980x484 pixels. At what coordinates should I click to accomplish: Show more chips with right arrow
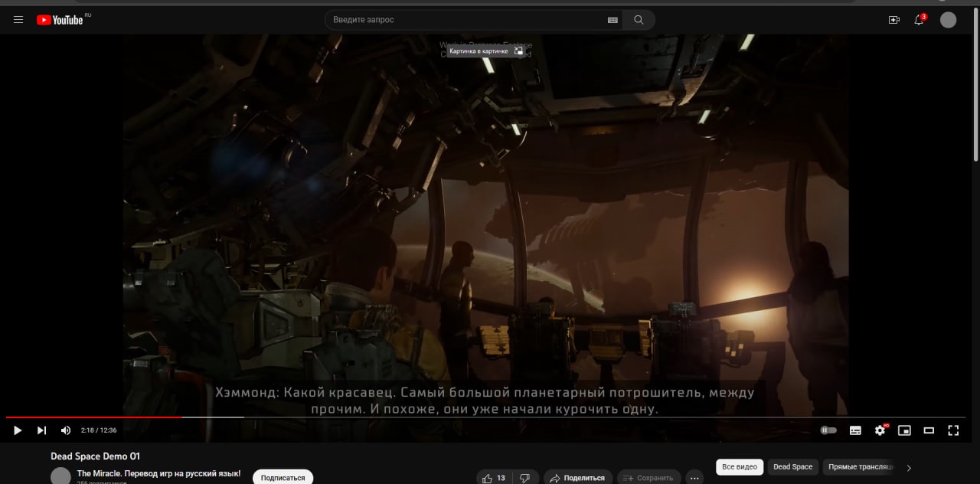pyautogui.click(x=909, y=467)
